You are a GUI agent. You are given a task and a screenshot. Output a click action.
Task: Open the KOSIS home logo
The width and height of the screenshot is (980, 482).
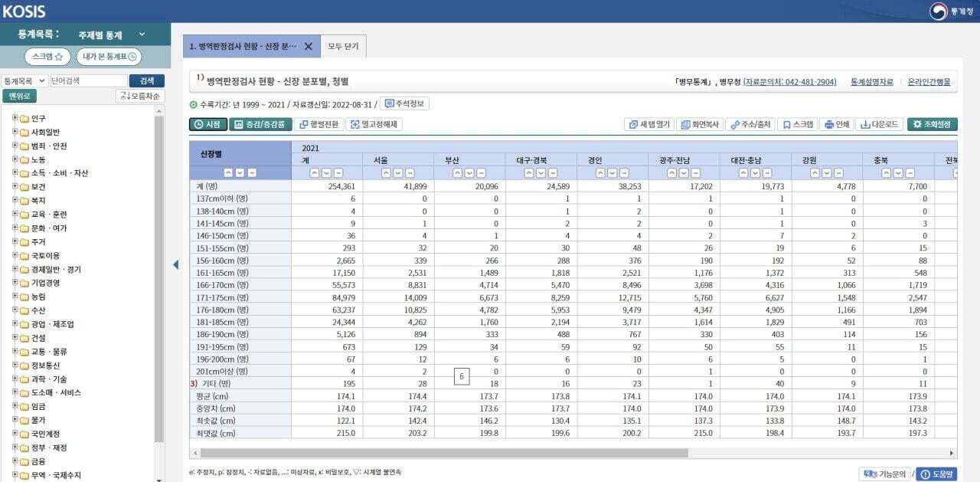24,11
